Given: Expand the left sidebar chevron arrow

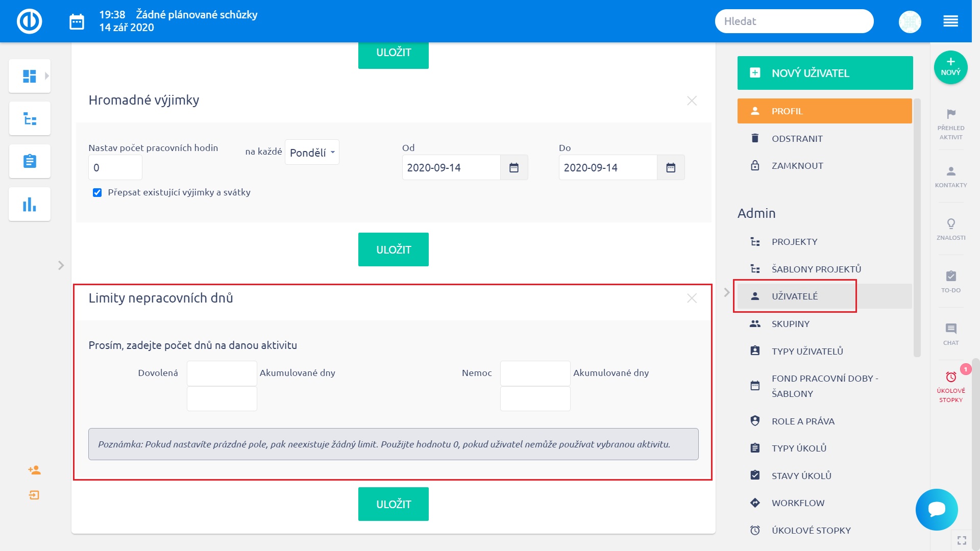Looking at the screenshot, I should (x=61, y=265).
